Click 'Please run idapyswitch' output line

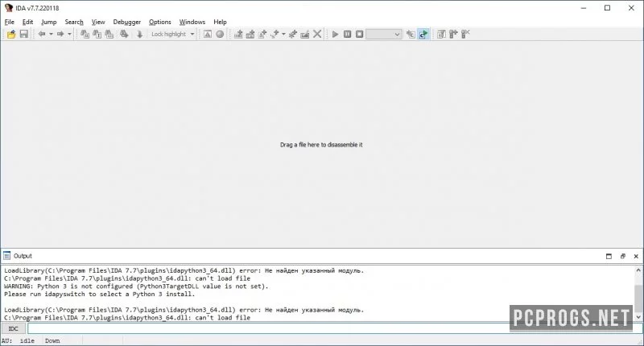(99, 294)
